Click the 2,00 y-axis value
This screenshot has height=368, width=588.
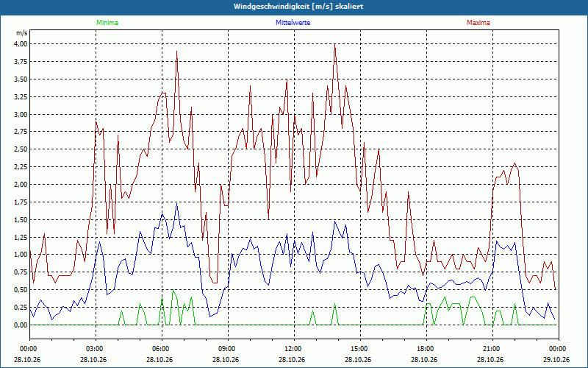coord(21,185)
